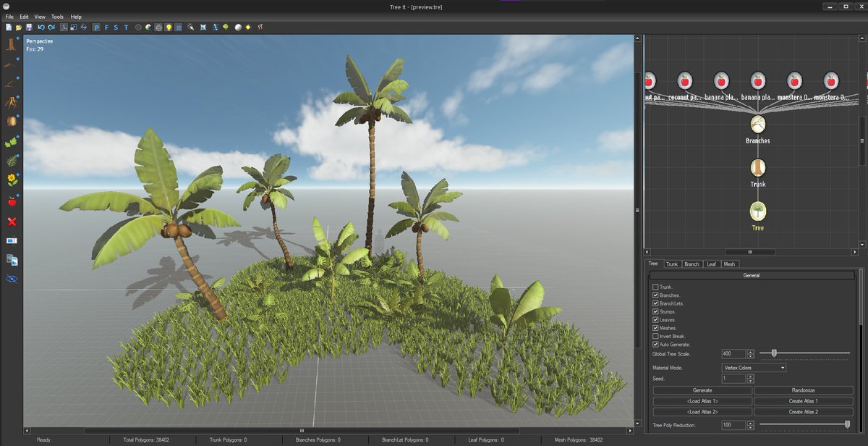
Task: Switch to Perspective view with P icon
Action: (x=97, y=28)
